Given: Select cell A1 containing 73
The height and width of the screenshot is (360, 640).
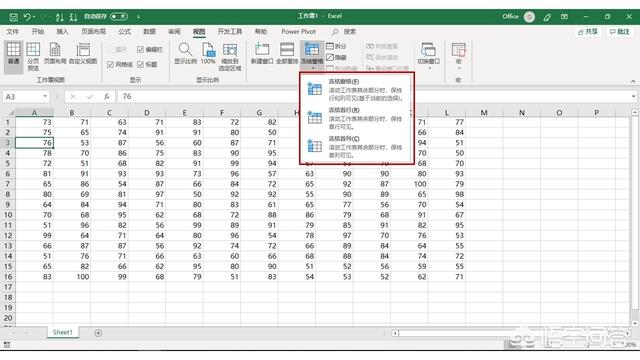Looking at the screenshot, I should [x=34, y=122].
